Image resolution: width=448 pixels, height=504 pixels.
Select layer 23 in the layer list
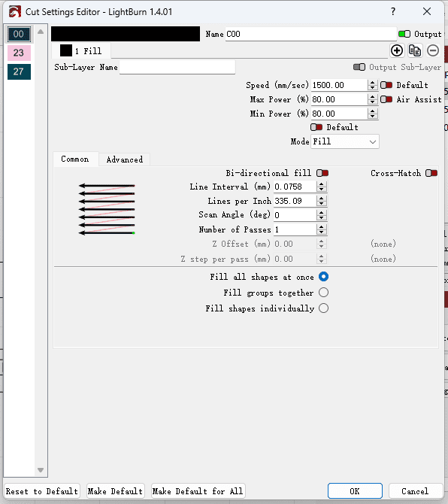[x=19, y=53]
